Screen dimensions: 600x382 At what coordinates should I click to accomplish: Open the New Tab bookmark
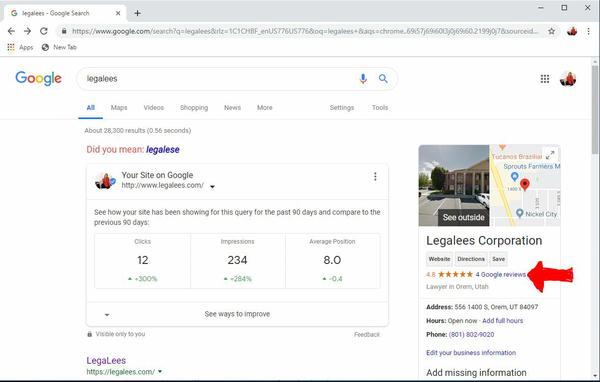coord(59,47)
